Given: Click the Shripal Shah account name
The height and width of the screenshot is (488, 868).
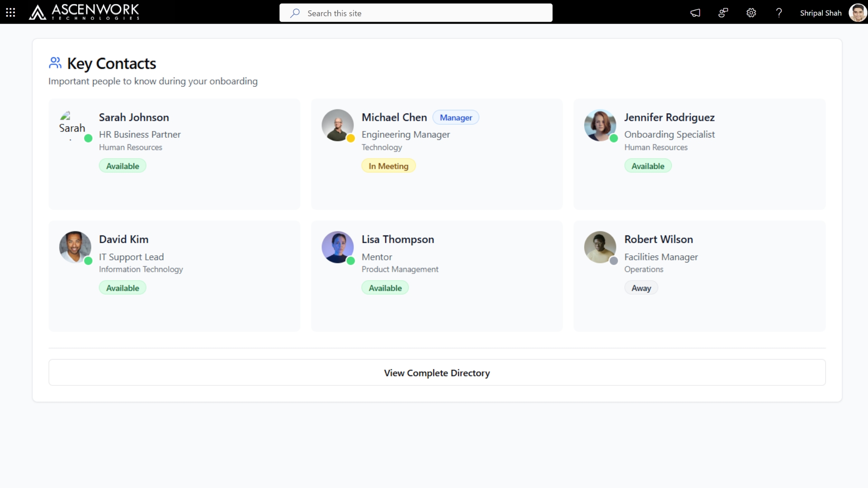Looking at the screenshot, I should [x=821, y=13].
